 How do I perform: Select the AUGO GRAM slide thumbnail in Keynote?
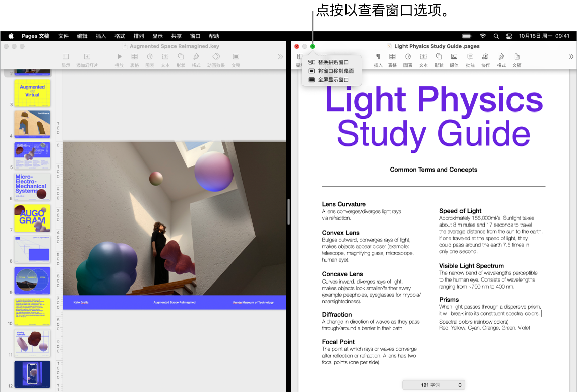32,218
